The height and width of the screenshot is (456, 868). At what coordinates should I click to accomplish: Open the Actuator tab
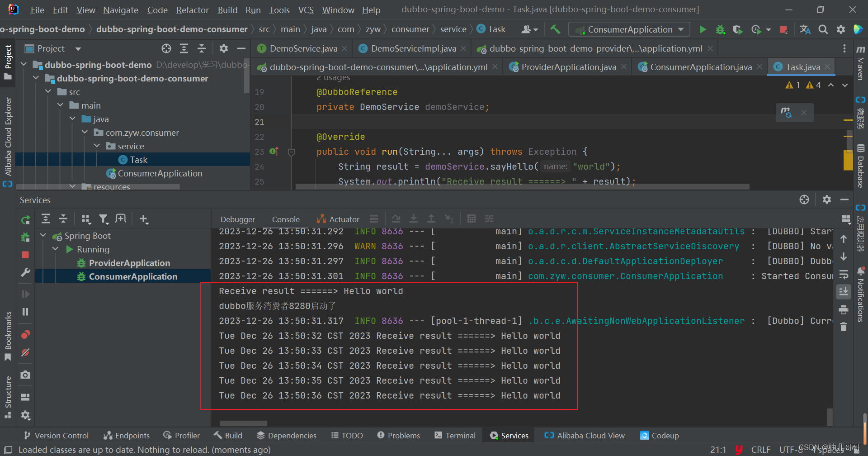(338, 219)
